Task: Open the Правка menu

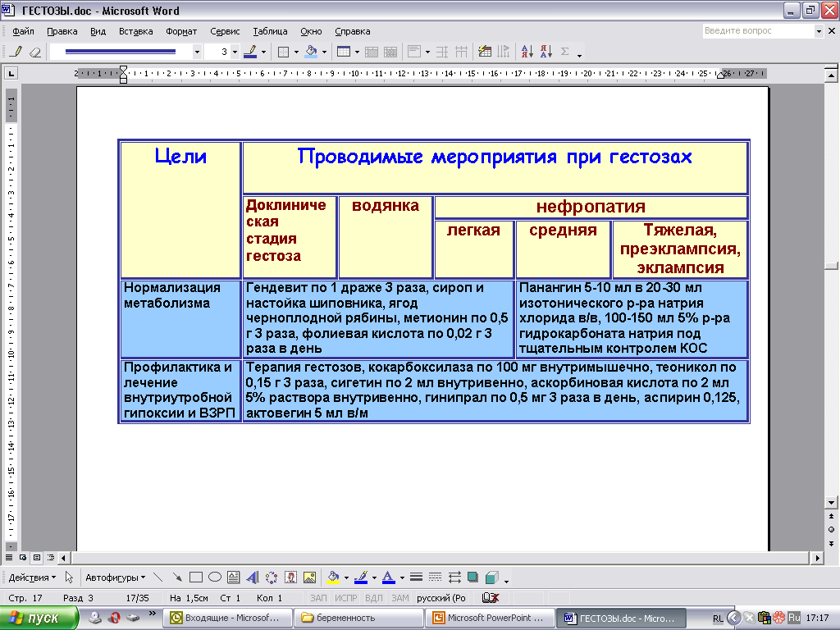Action: click(x=62, y=31)
